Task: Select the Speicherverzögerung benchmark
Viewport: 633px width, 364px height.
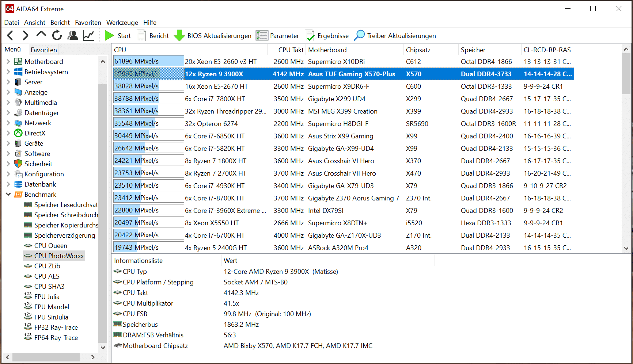Action: click(x=65, y=235)
